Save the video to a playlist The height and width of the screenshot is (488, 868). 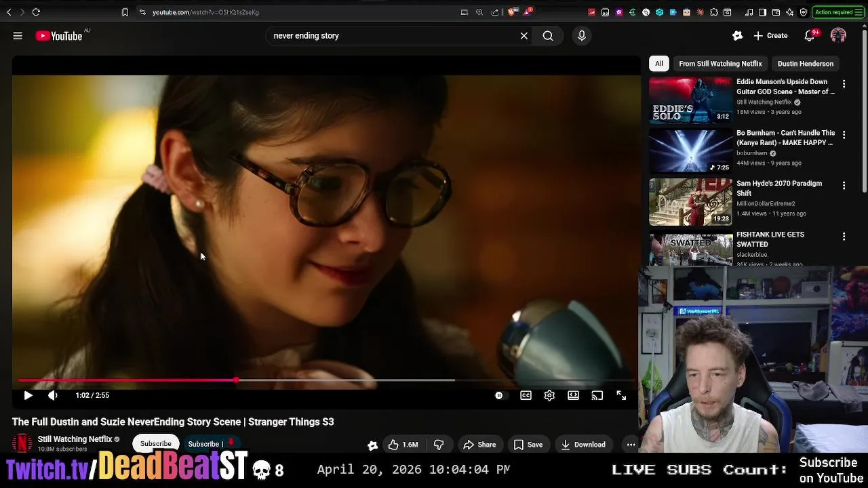point(528,445)
